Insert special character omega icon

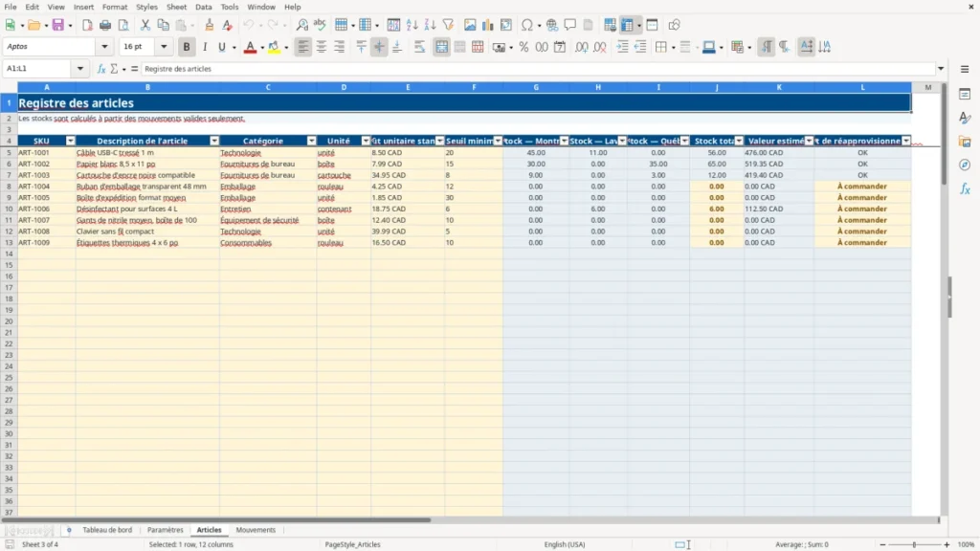(x=527, y=25)
